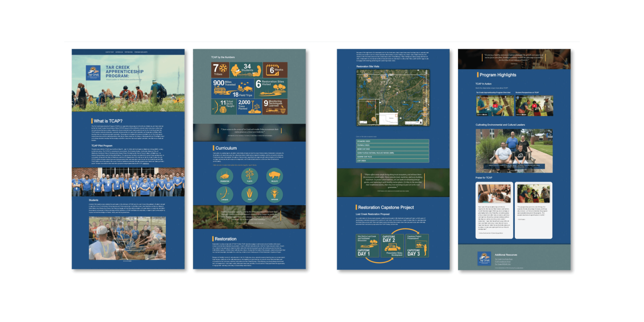Click the Capstone Day 2 graphic
644x322 pixels.
click(392, 246)
